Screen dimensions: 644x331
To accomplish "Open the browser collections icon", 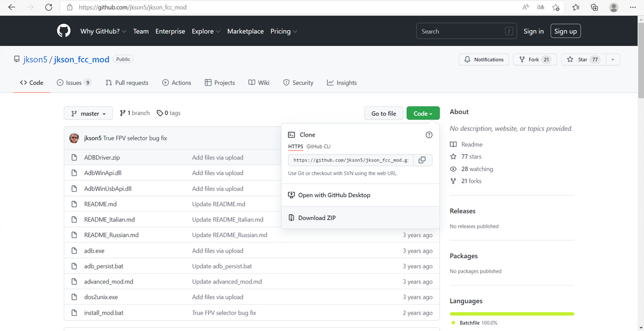I will point(594,8).
